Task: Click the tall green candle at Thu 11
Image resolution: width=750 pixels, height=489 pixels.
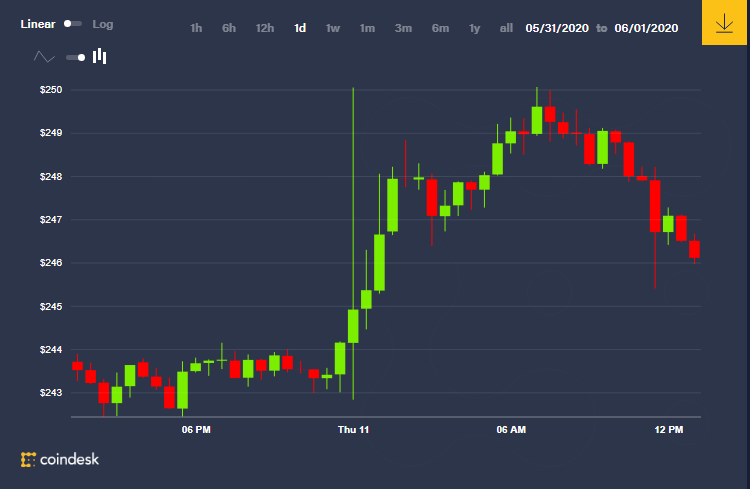Action: pos(353,326)
